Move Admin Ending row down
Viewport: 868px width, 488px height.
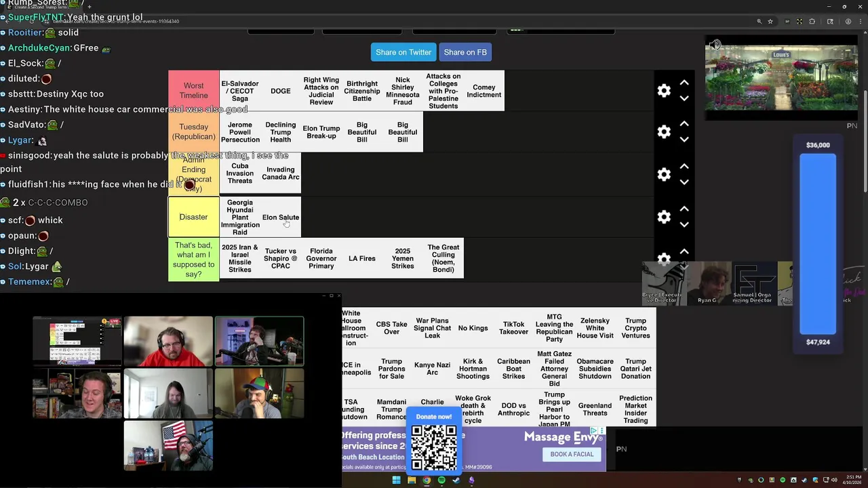684,182
